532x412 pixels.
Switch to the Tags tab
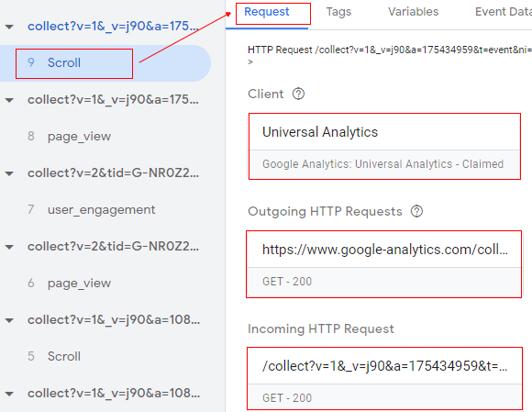pos(338,12)
